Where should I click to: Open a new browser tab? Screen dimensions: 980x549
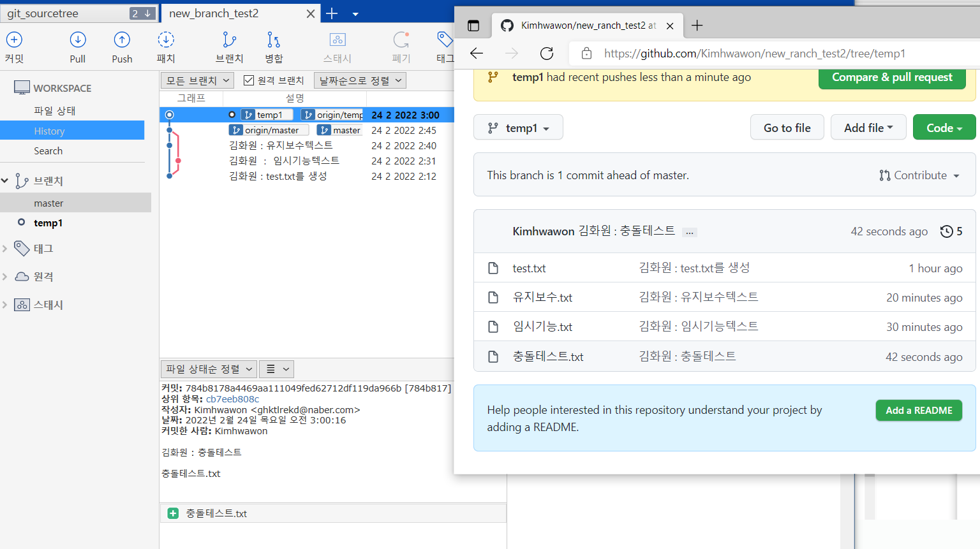(697, 26)
